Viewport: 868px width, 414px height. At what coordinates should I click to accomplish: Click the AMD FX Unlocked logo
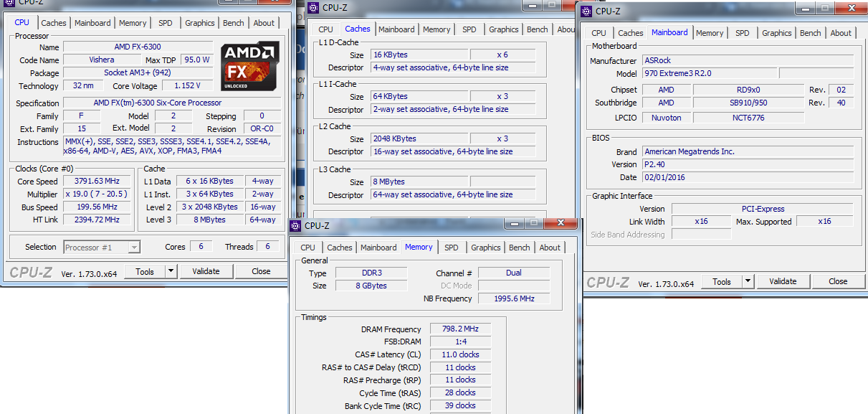pos(249,65)
